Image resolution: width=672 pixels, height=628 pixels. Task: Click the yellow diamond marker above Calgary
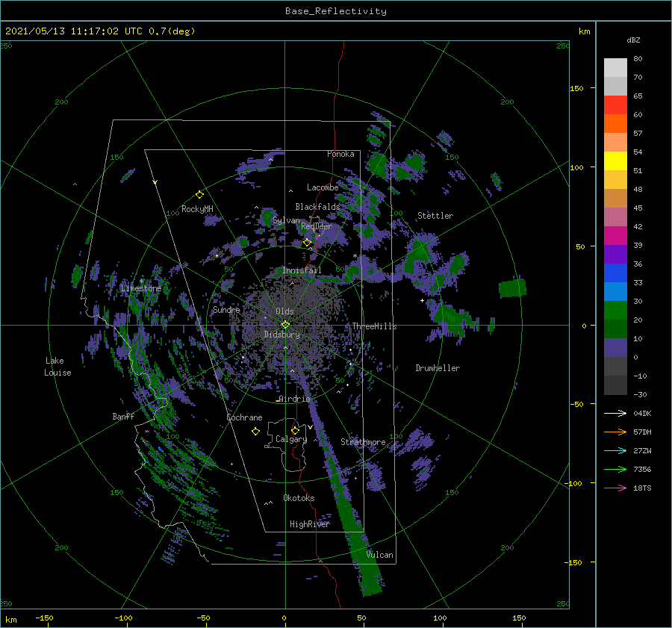[295, 430]
